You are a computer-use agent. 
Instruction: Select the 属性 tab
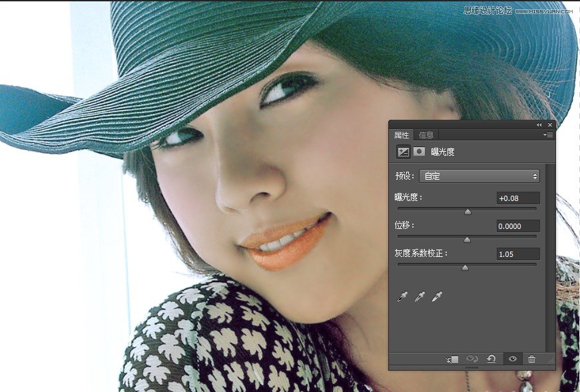[403, 135]
